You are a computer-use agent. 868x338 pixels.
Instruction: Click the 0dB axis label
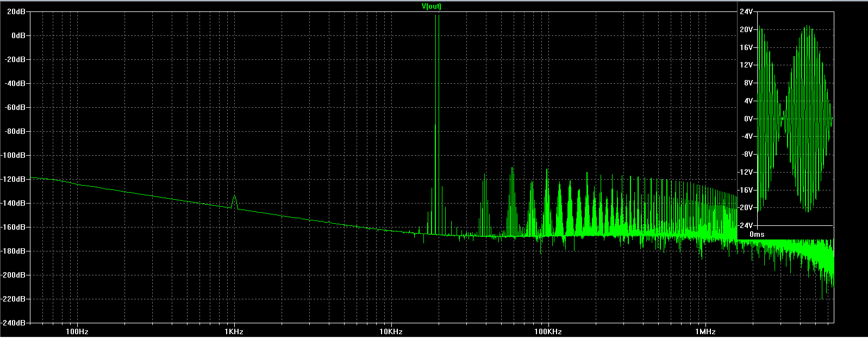pos(20,35)
